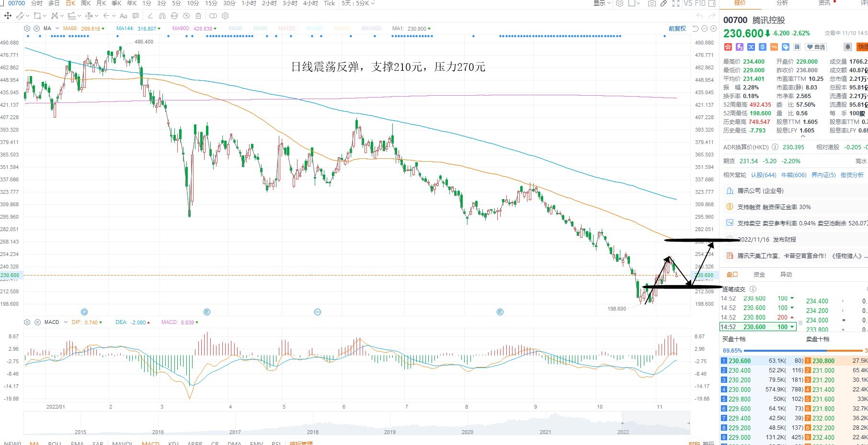Expand MACD indicator type dropdown
Screen dimensions: 868x445
tap(66, 323)
